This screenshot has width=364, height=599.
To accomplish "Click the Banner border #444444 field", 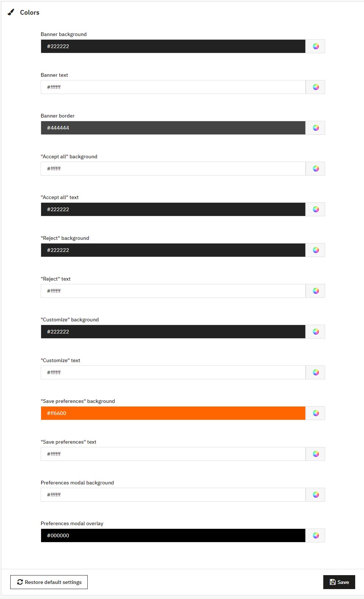I will point(173,128).
